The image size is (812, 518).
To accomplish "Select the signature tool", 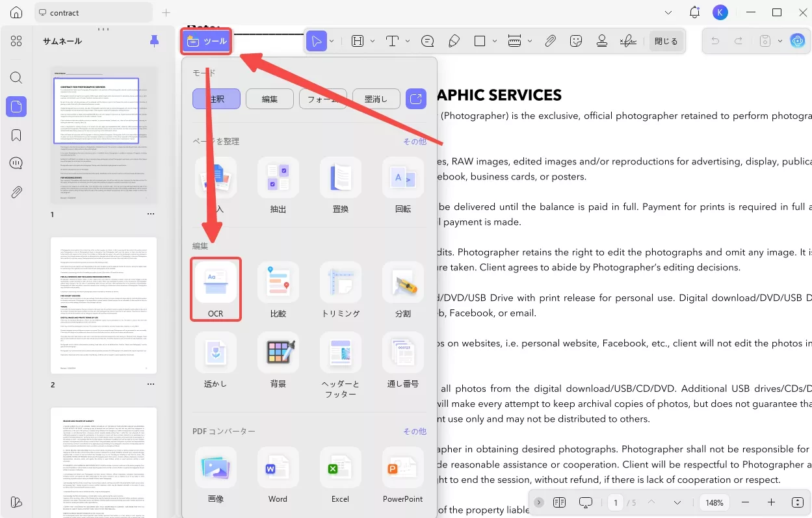I will (628, 41).
